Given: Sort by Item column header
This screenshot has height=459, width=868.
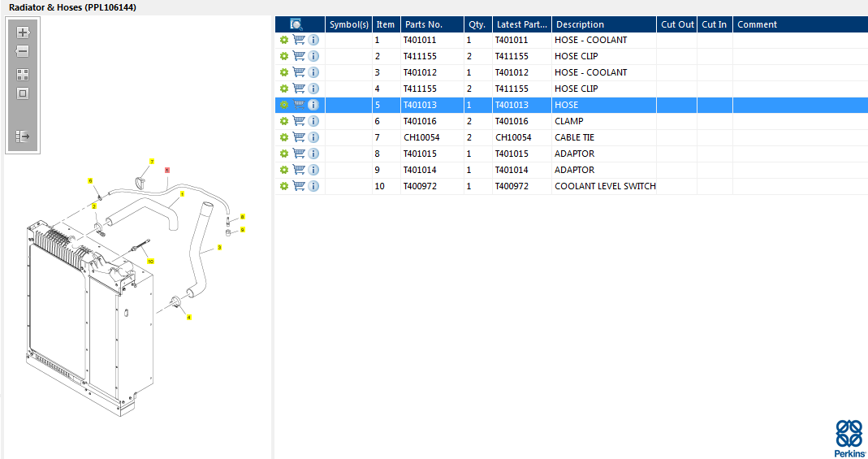Looking at the screenshot, I should click(x=386, y=24).
